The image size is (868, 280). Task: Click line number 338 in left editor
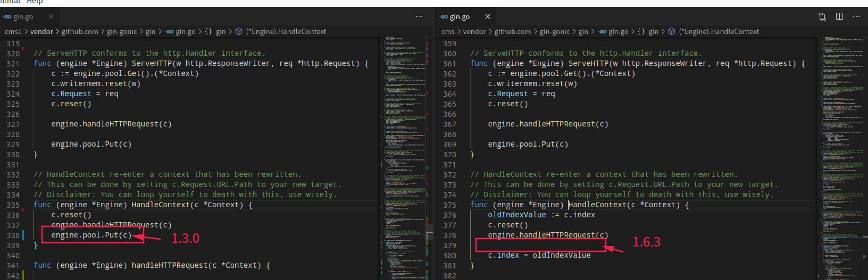click(13, 235)
